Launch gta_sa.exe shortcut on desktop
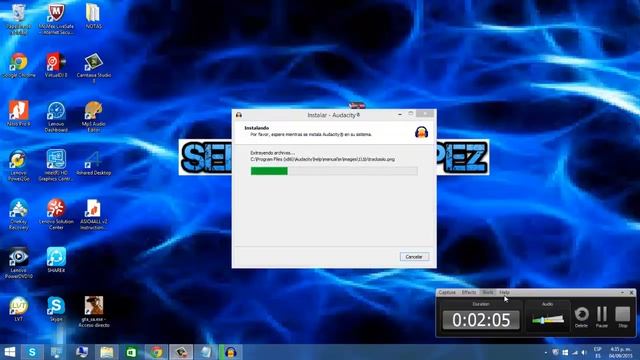This screenshot has width=640, height=360. pyautogui.click(x=93, y=312)
